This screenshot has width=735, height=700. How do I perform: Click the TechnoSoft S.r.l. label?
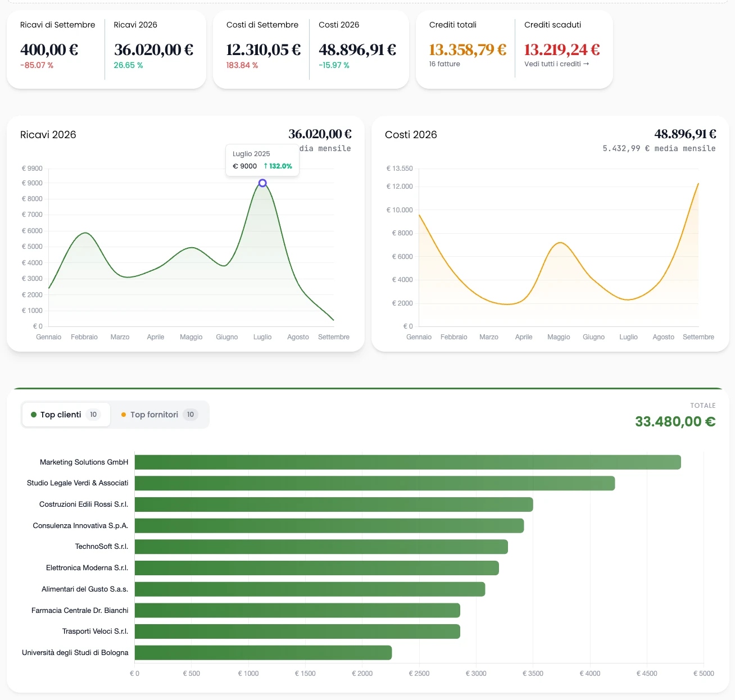(102, 547)
